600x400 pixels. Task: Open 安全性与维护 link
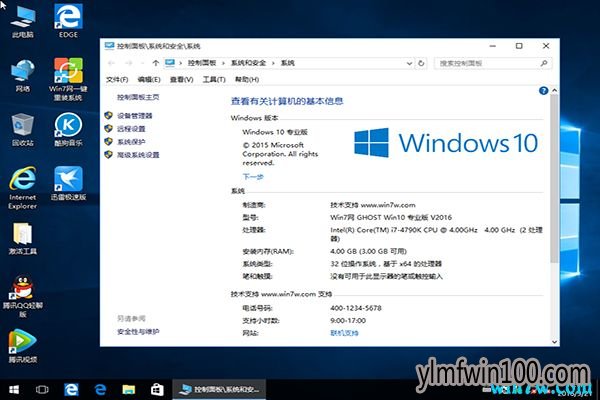(x=138, y=331)
